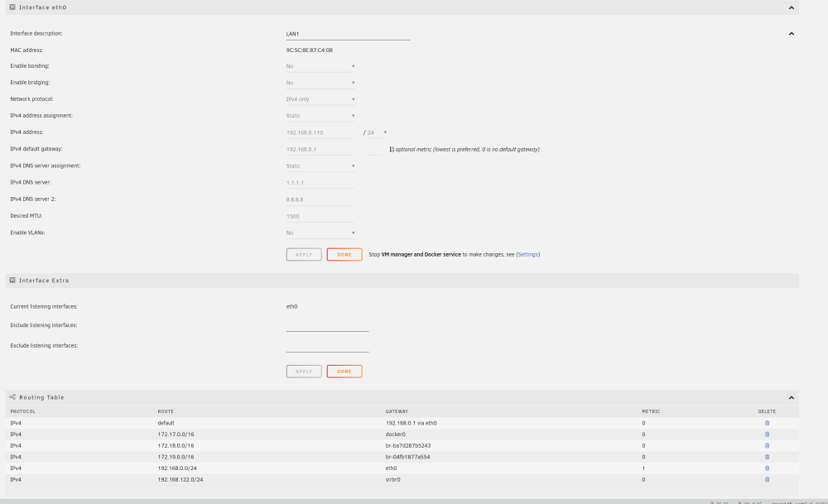Click the IPv4 DNS server 2 field
Screen dimensions: 828x504
click(320, 199)
